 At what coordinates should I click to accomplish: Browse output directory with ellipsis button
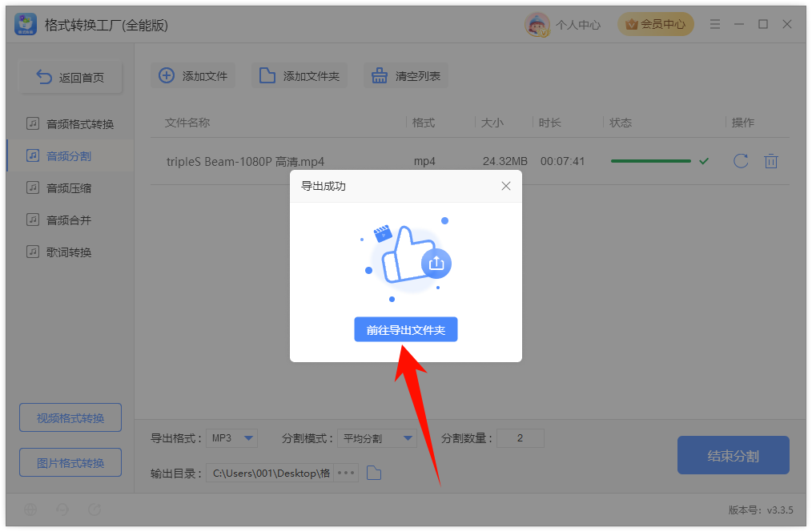(346, 473)
